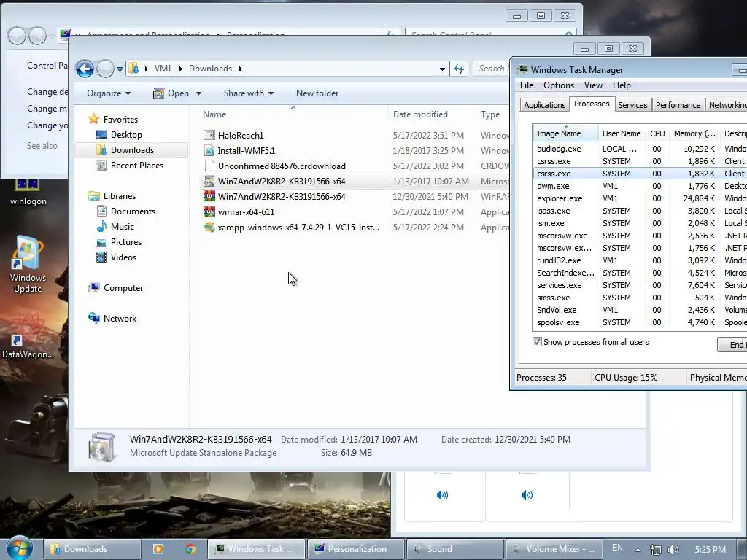Screen dimensions: 747x560
Task: Open the system tray volume icon
Action: coord(673,550)
